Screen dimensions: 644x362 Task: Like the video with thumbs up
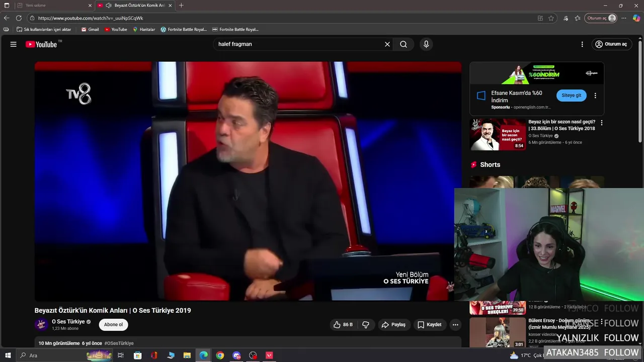tap(343, 325)
